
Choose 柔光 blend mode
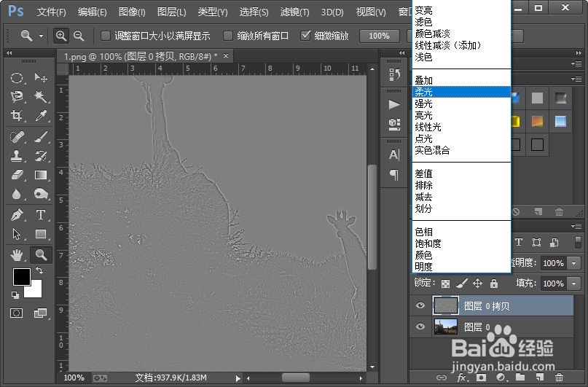click(462, 92)
